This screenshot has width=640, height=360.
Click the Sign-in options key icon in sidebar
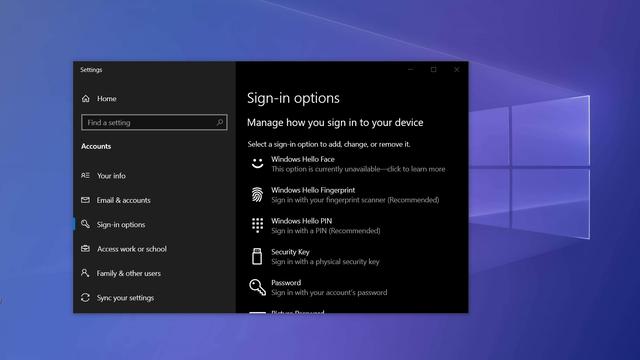[85, 224]
